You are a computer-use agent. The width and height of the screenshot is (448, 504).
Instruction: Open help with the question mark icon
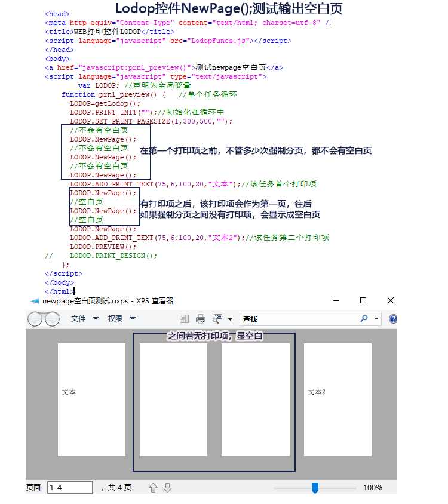tap(392, 319)
